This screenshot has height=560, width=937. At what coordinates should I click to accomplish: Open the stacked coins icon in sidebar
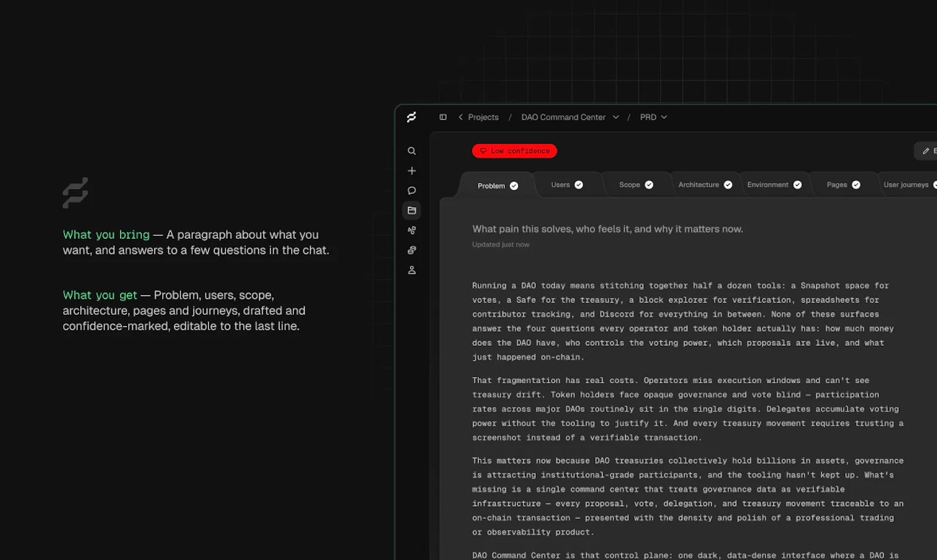pyautogui.click(x=412, y=250)
